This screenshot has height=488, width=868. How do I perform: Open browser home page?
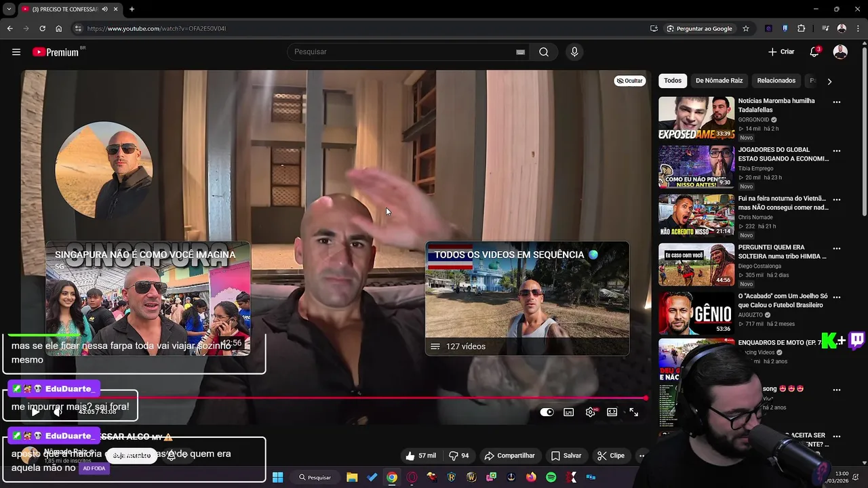point(59,28)
